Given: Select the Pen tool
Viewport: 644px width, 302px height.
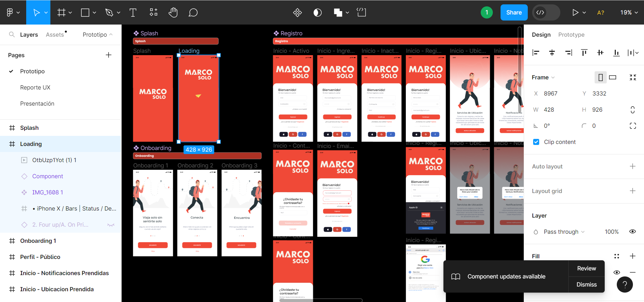Looking at the screenshot, I should click(x=109, y=12).
